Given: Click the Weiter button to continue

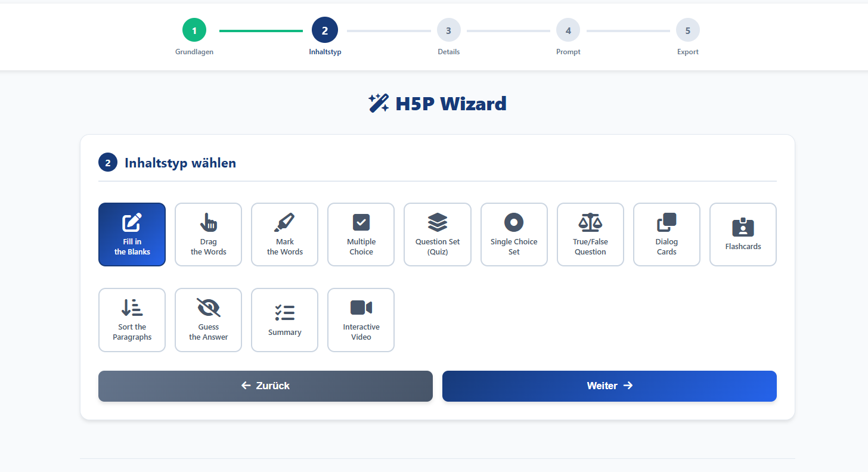Looking at the screenshot, I should 609,386.
